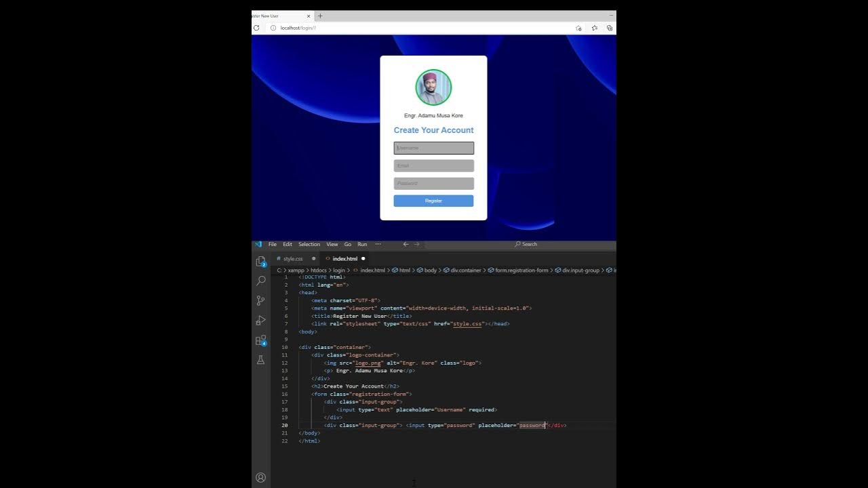The width and height of the screenshot is (868, 488).
Task: Click the Username input field
Action: (x=433, y=148)
